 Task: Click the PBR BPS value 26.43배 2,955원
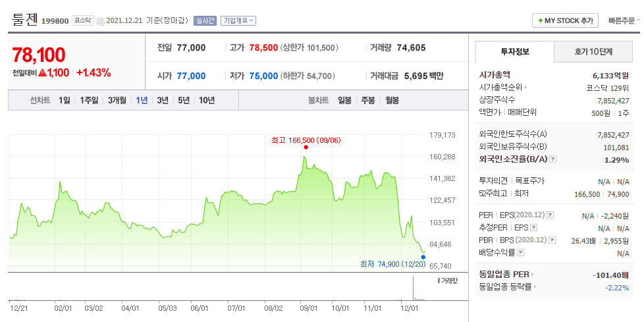point(600,241)
